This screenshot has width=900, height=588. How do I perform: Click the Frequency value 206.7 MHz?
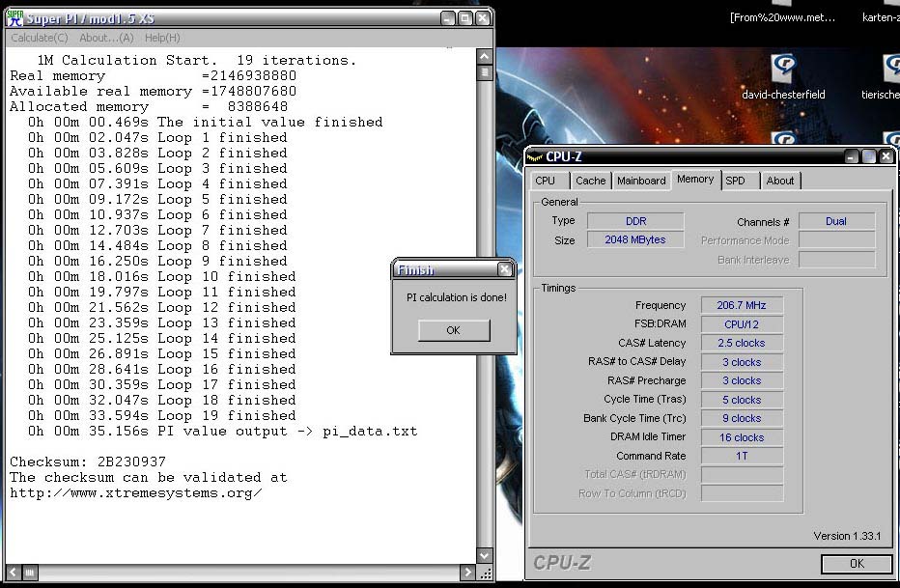click(x=742, y=305)
